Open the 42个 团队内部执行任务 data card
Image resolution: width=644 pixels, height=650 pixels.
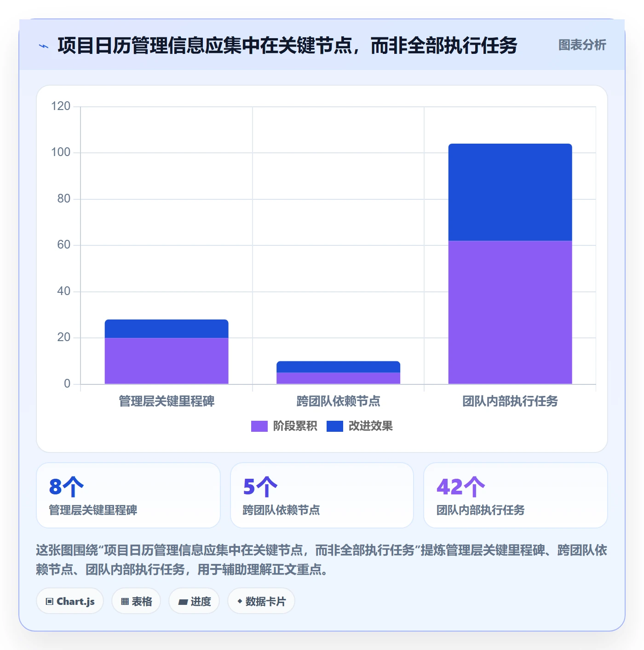516,495
